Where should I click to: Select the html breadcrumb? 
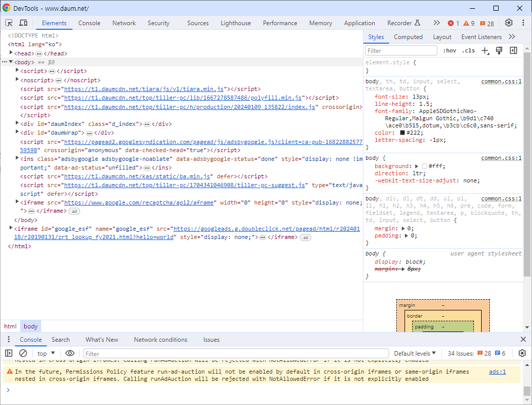click(x=10, y=326)
